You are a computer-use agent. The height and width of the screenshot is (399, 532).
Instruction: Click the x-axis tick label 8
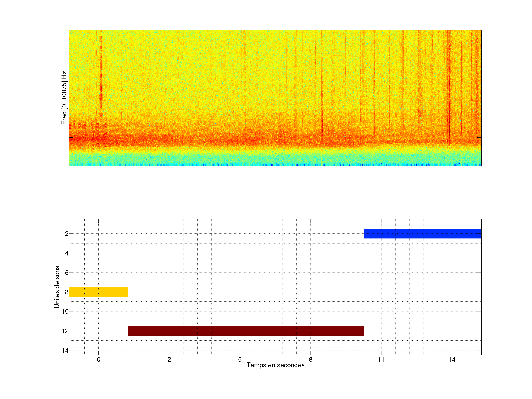(x=311, y=359)
